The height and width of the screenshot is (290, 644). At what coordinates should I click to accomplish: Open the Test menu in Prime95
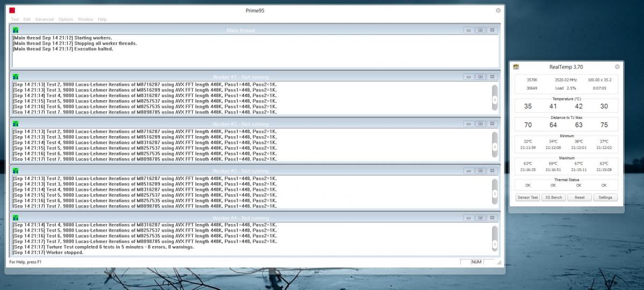click(x=15, y=19)
